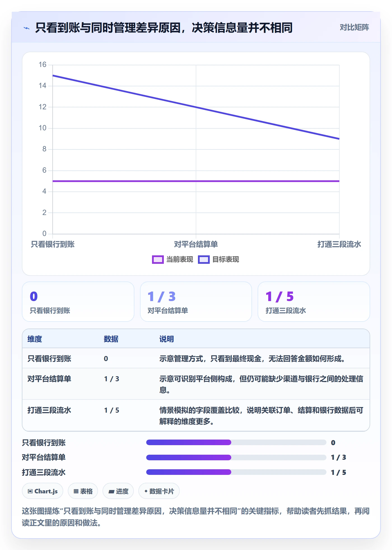Click the 维度 table column header

[x=35, y=339]
